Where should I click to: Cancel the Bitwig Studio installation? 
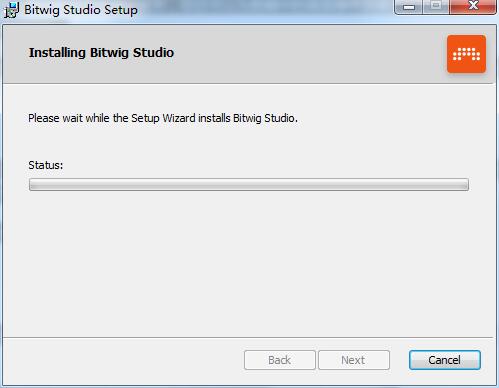coord(445,360)
